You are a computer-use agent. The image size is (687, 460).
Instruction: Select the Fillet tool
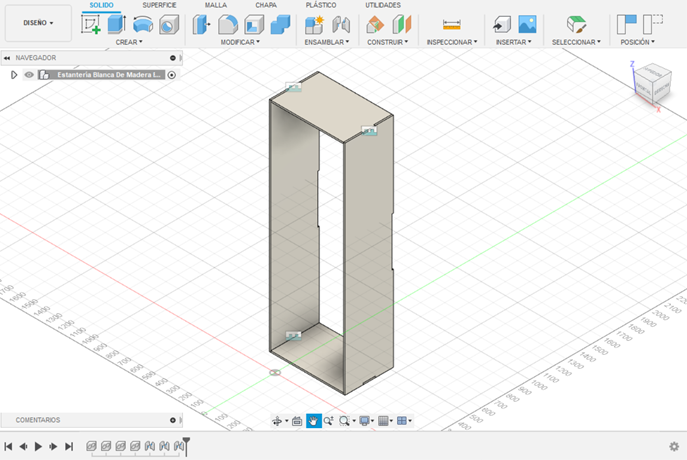click(x=228, y=24)
